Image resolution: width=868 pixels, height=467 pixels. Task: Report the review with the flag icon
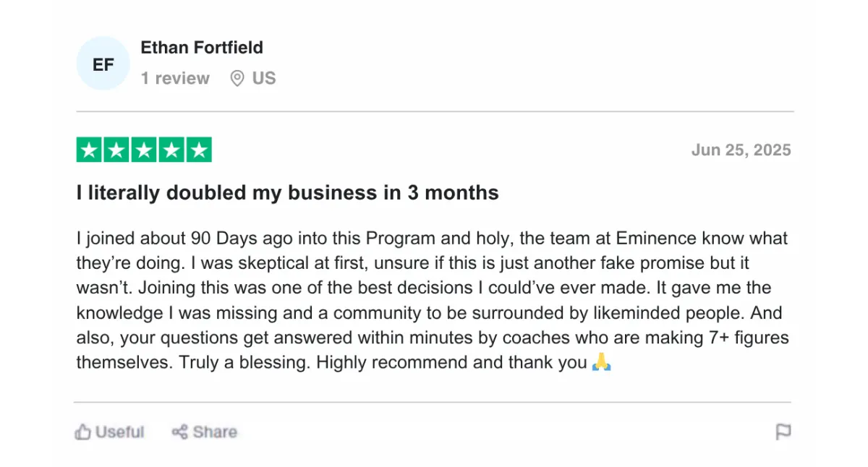click(x=783, y=432)
